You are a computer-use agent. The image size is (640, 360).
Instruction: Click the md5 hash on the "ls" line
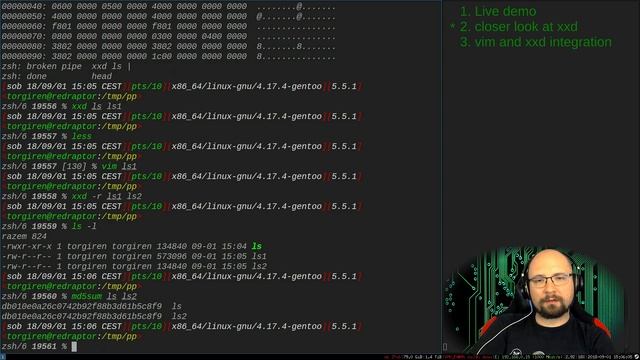82,306
